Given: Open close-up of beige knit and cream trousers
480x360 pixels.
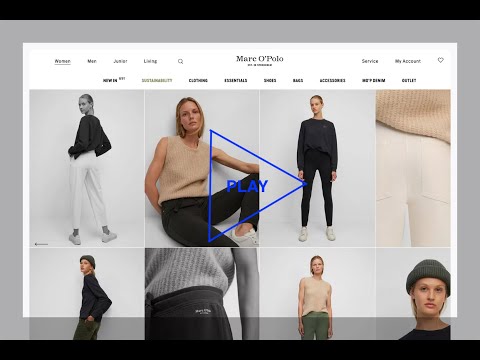Looking at the screenshot, I should pos(413,168).
